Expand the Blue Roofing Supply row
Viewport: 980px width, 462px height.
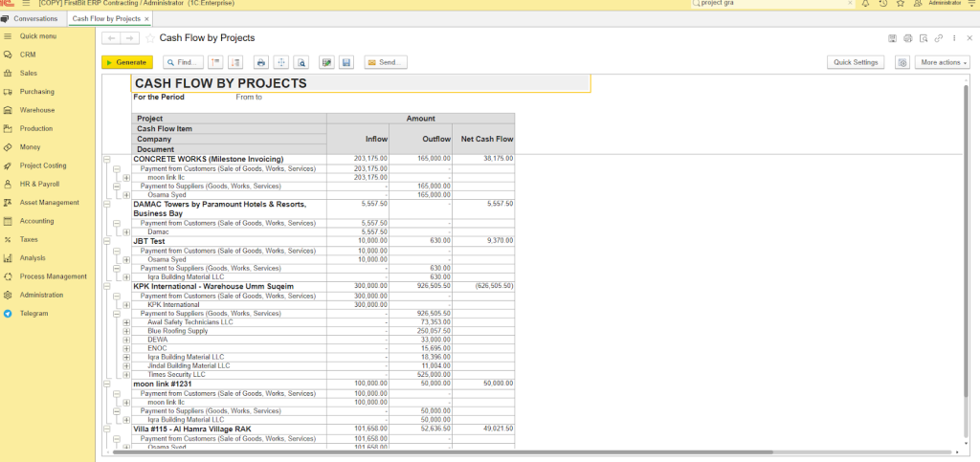[126, 332]
